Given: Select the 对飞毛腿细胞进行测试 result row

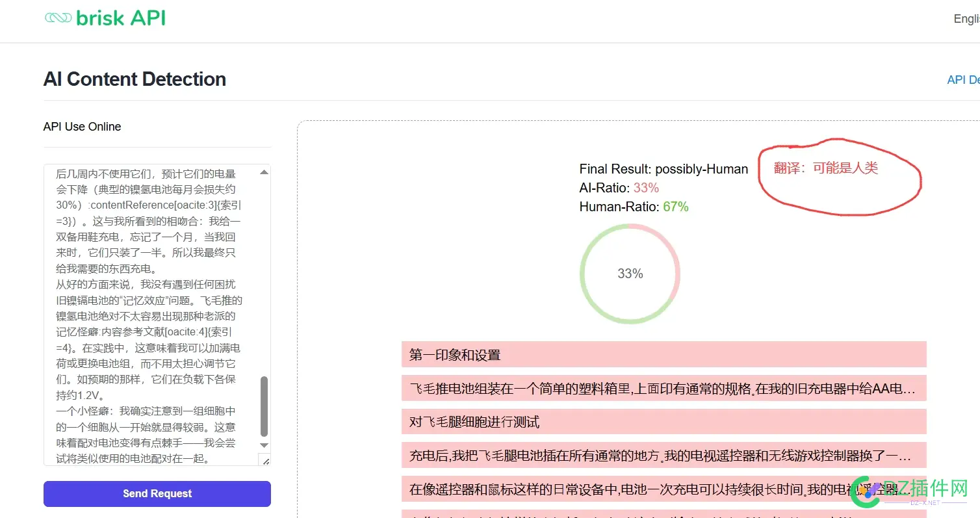Looking at the screenshot, I should point(664,422).
